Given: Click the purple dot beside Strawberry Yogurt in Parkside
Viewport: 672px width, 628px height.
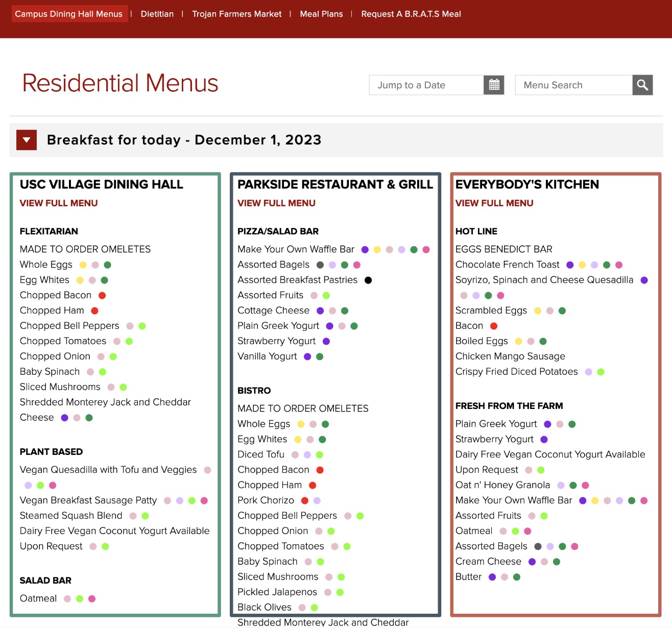Looking at the screenshot, I should click(326, 342).
